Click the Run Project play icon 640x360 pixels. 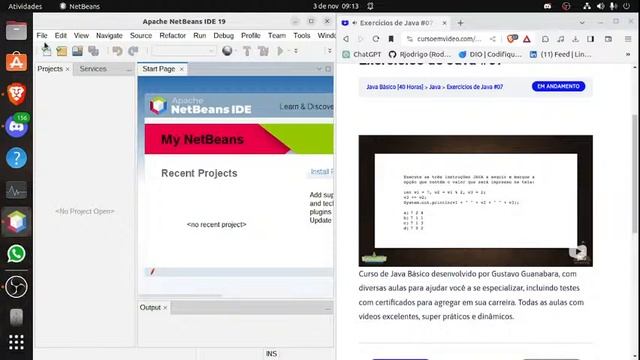(x=280, y=51)
